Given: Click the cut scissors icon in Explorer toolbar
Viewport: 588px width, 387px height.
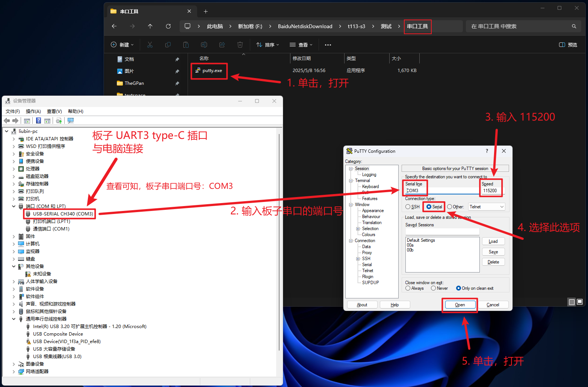Looking at the screenshot, I should point(150,45).
